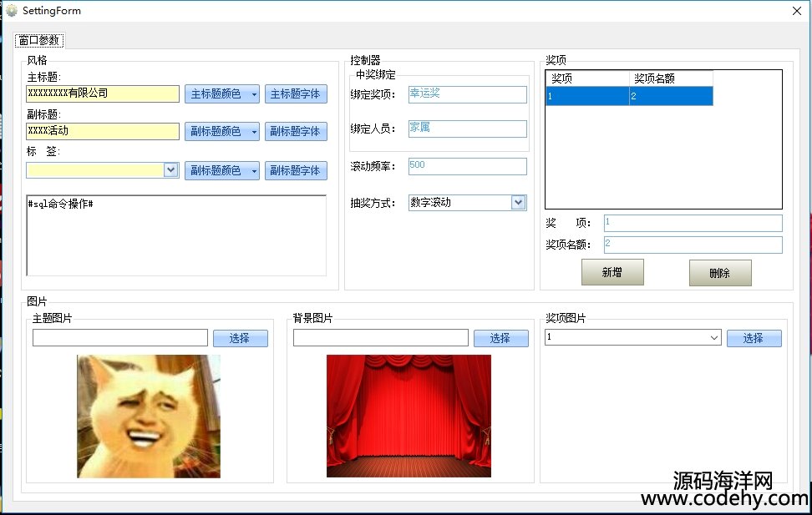Click the 绑定人员 field showing 家属
812x515 pixels.
point(468,129)
